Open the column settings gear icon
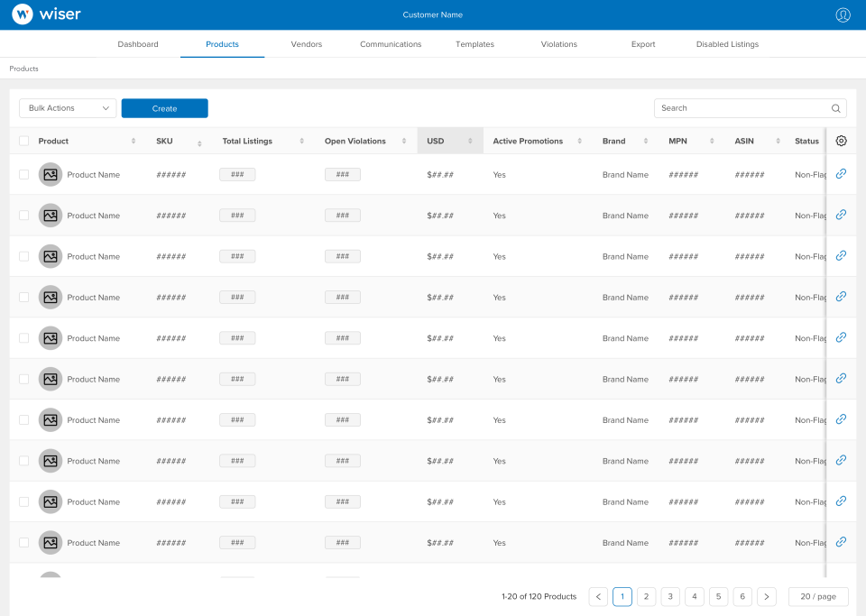 [x=842, y=141]
